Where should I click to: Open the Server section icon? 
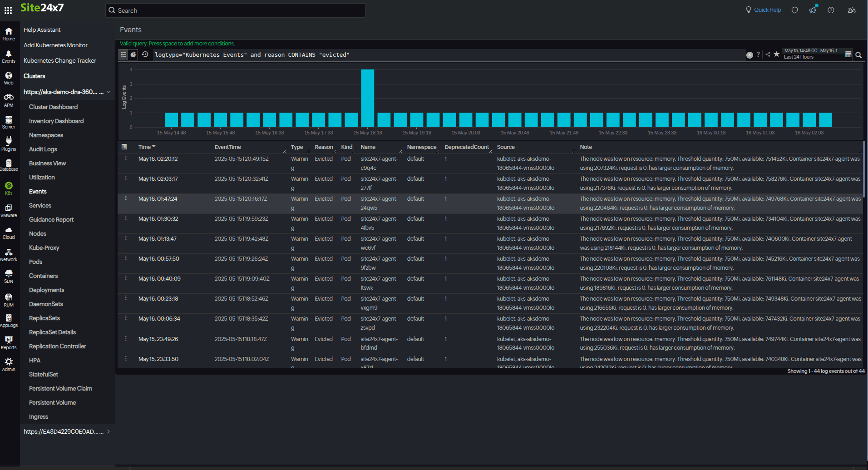tap(9, 122)
